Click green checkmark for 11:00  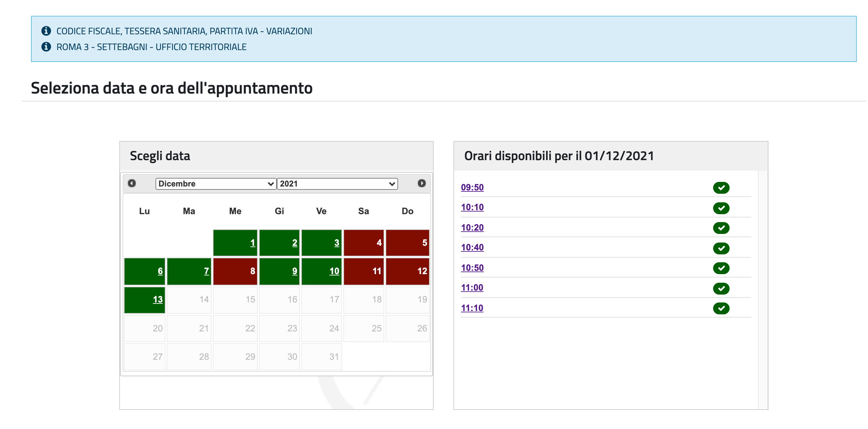tap(721, 289)
